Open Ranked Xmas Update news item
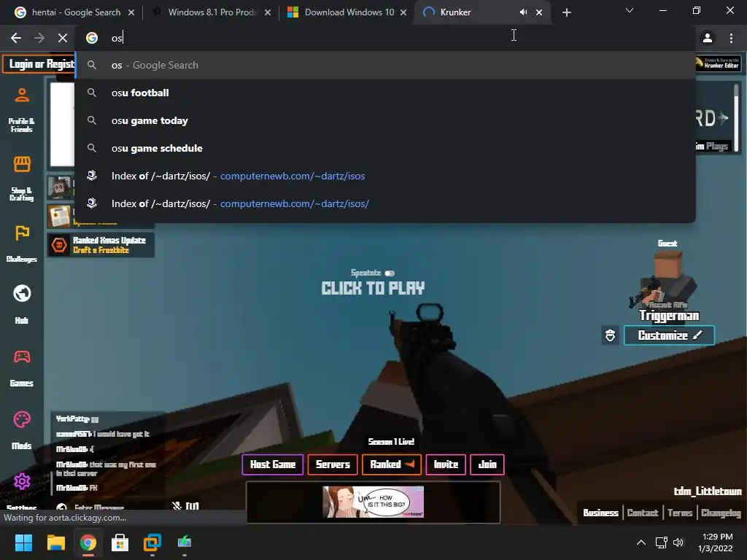This screenshot has height=560, width=747. tap(101, 245)
